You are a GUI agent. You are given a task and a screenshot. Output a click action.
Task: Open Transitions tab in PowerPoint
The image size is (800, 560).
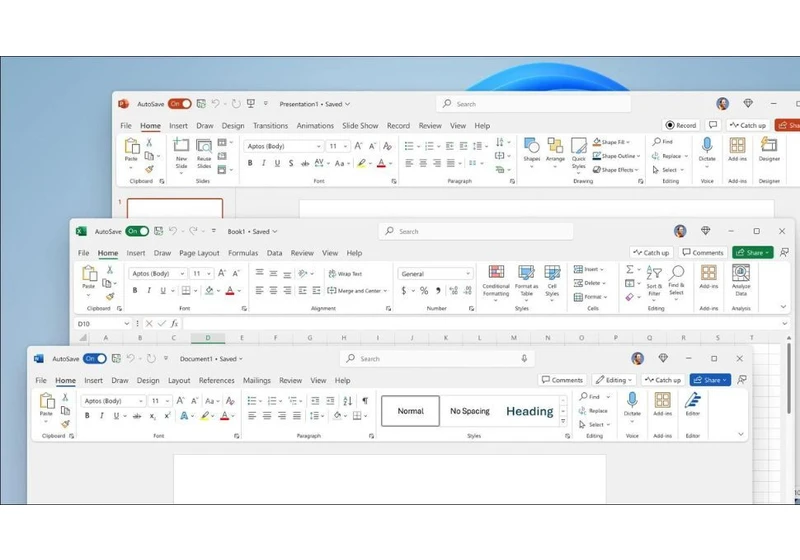click(x=270, y=125)
